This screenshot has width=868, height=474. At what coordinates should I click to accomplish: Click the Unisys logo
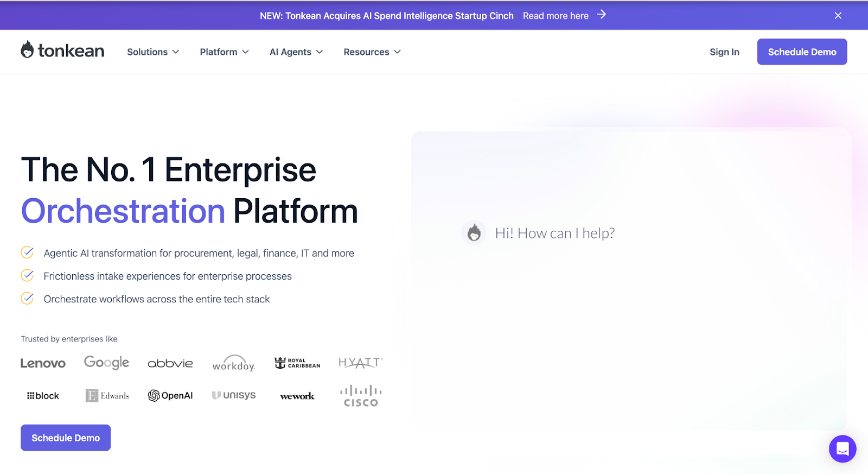click(x=234, y=395)
